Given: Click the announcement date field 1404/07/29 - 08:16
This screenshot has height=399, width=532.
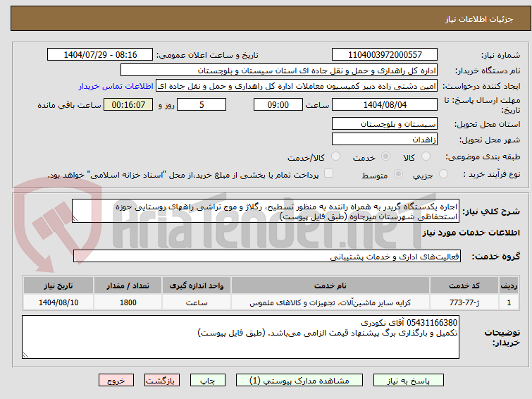Looking at the screenshot, I should [x=100, y=55].
